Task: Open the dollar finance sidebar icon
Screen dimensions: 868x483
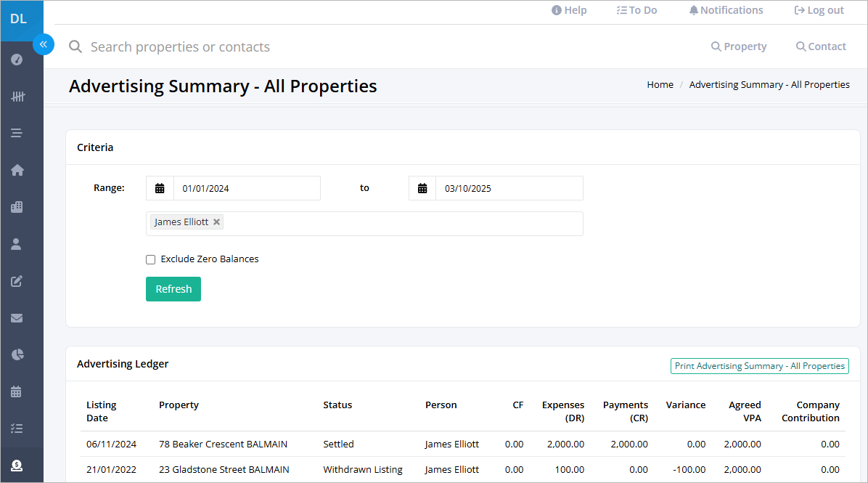Action: (x=17, y=466)
